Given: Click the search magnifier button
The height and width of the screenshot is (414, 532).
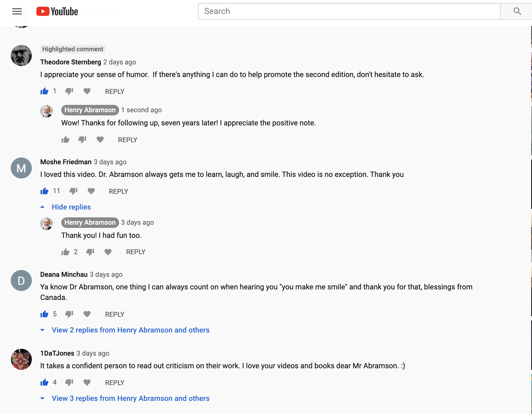Looking at the screenshot, I should 517,11.
